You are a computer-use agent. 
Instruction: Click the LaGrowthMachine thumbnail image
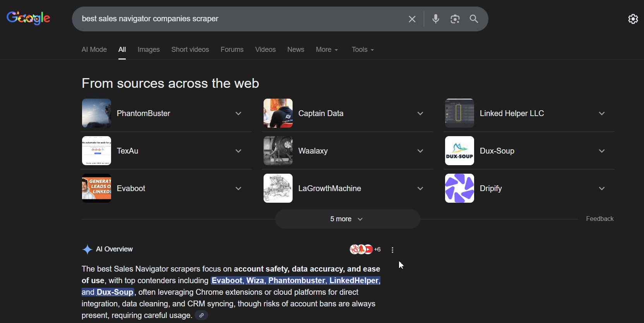click(x=278, y=188)
